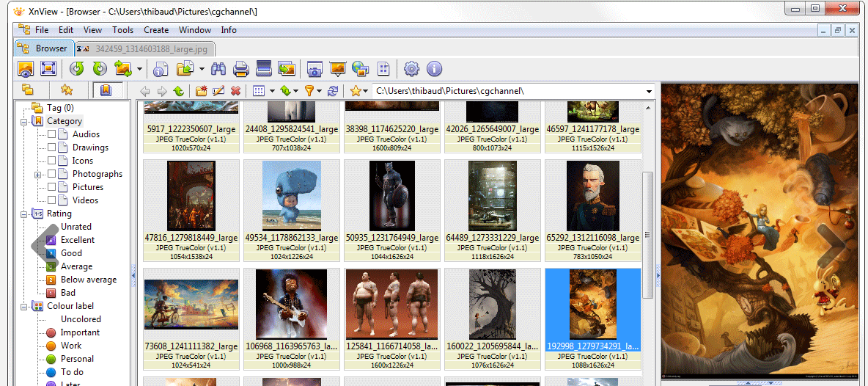Open dropdown arrow beside JPEG transformations
Viewport: 868px width, 386px height.
(139, 69)
